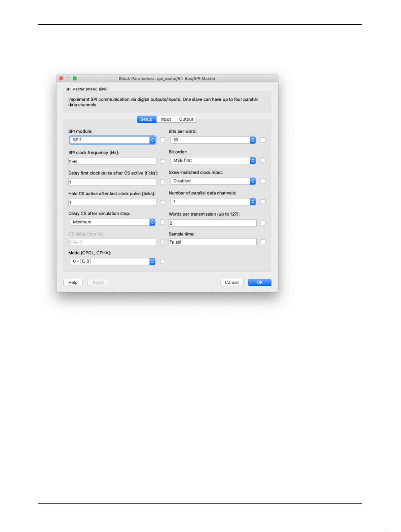401x532 pixels.
Task: Dismiss dialog with Cancel button
Action: click(232, 282)
